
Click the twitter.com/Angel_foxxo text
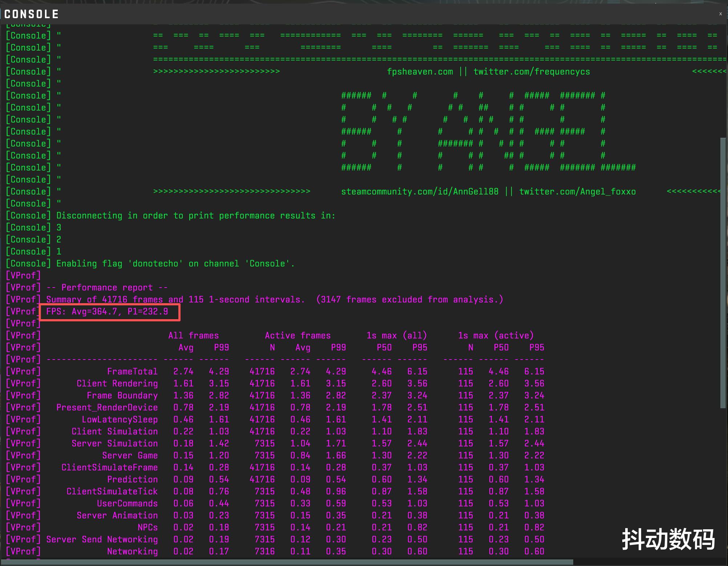(577, 192)
